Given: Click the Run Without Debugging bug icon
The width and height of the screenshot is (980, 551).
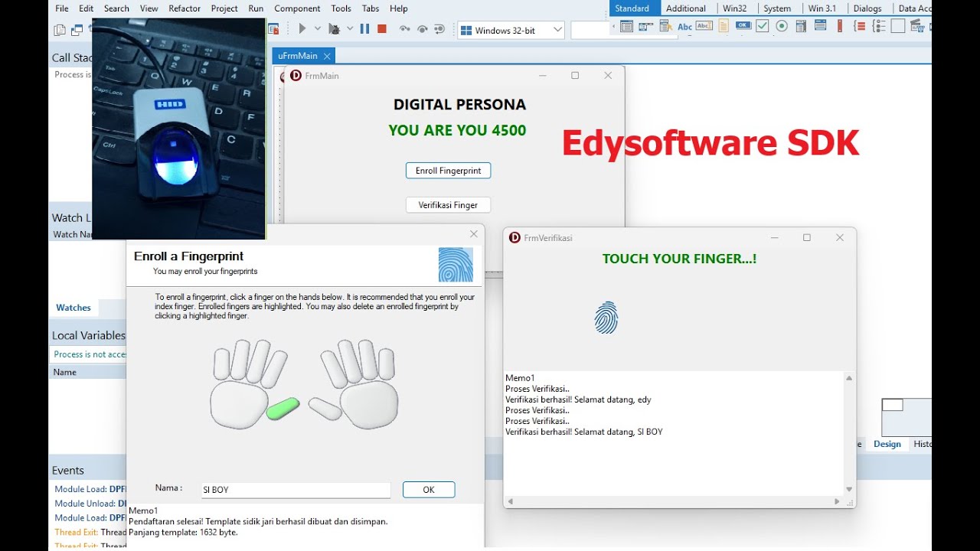Looking at the screenshot, I should click(334, 29).
